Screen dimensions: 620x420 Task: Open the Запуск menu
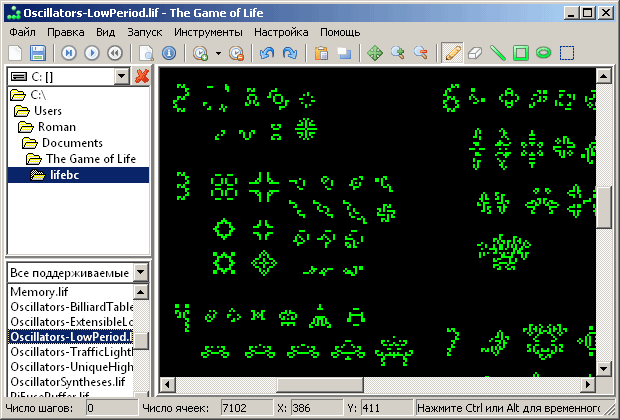[145, 32]
